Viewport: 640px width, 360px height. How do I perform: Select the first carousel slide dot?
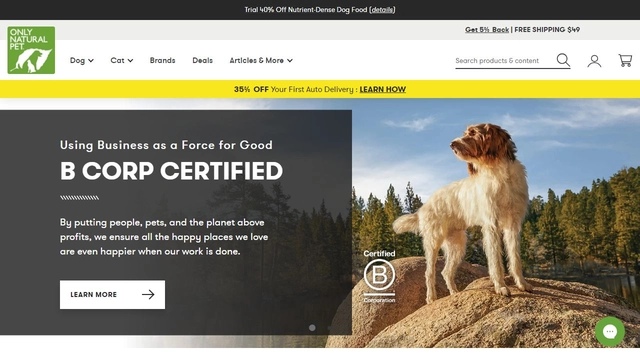[312, 328]
